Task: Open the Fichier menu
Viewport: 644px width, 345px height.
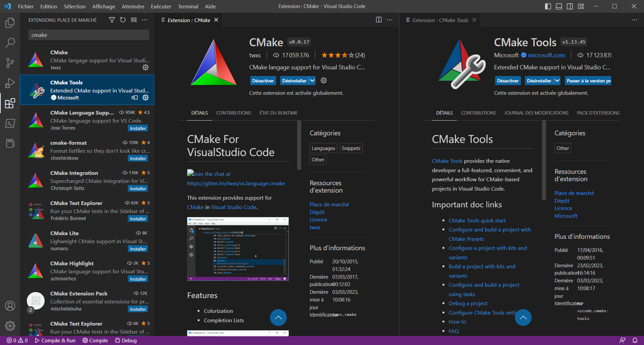Action: coord(26,6)
